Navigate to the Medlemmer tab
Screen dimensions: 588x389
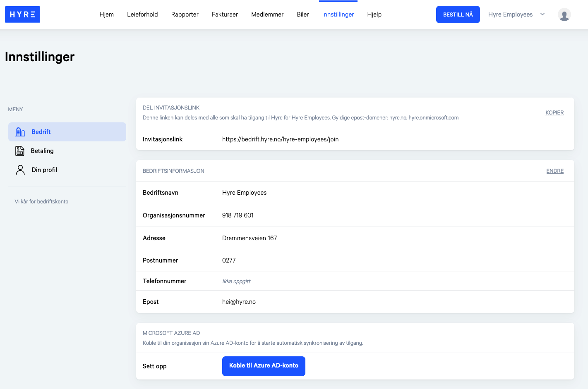(x=267, y=14)
